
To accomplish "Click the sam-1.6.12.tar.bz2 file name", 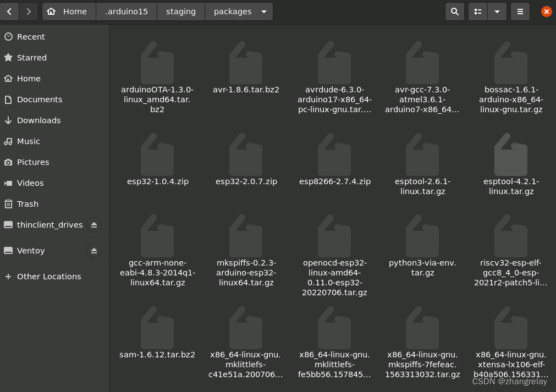I will point(157,355).
